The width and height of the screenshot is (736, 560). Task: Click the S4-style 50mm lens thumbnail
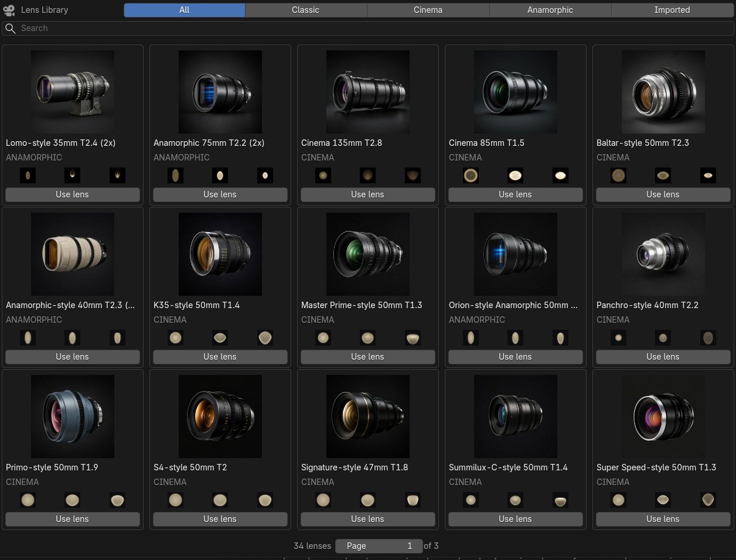[220, 416]
